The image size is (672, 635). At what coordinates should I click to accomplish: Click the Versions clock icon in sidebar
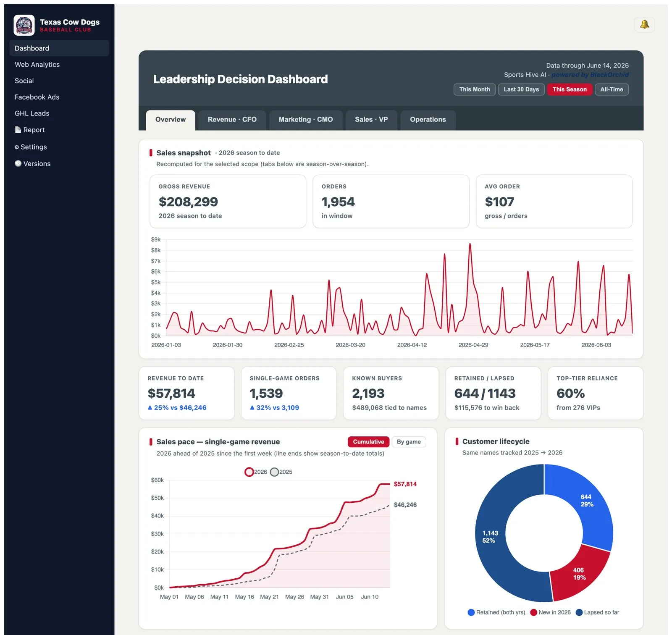coord(18,163)
